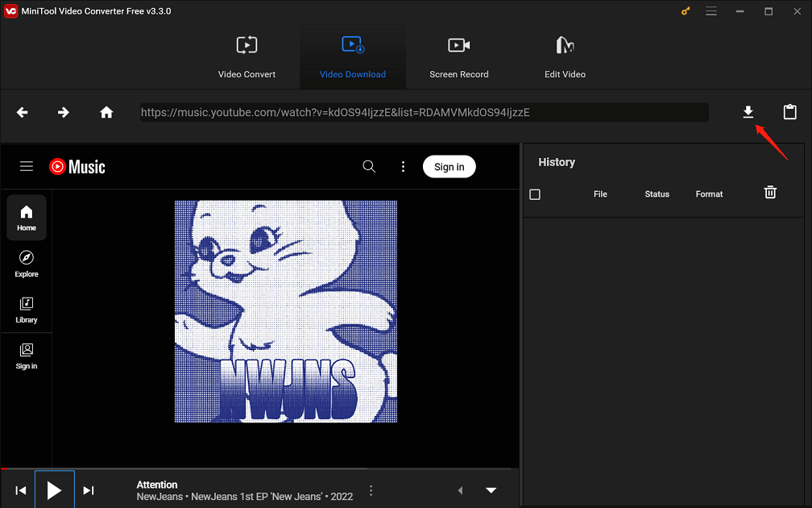Open Library in YouTube Music sidebar
The height and width of the screenshot is (508, 812).
coord(27,310)
